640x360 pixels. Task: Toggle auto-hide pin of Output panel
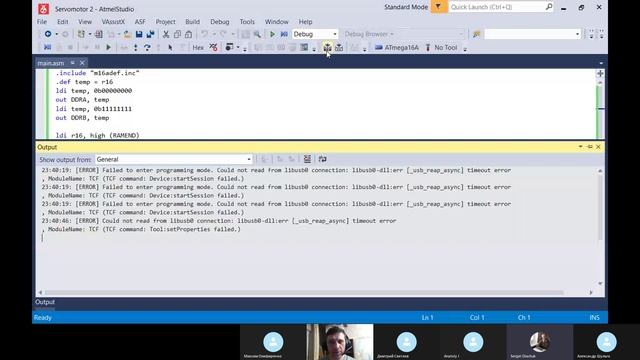pyautogui.click(x=590, y=147)
